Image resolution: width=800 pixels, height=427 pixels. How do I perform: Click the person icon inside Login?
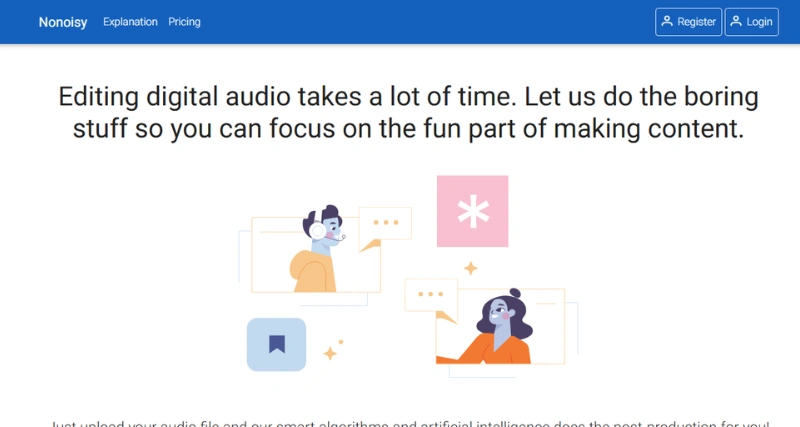tap(736, 22)
